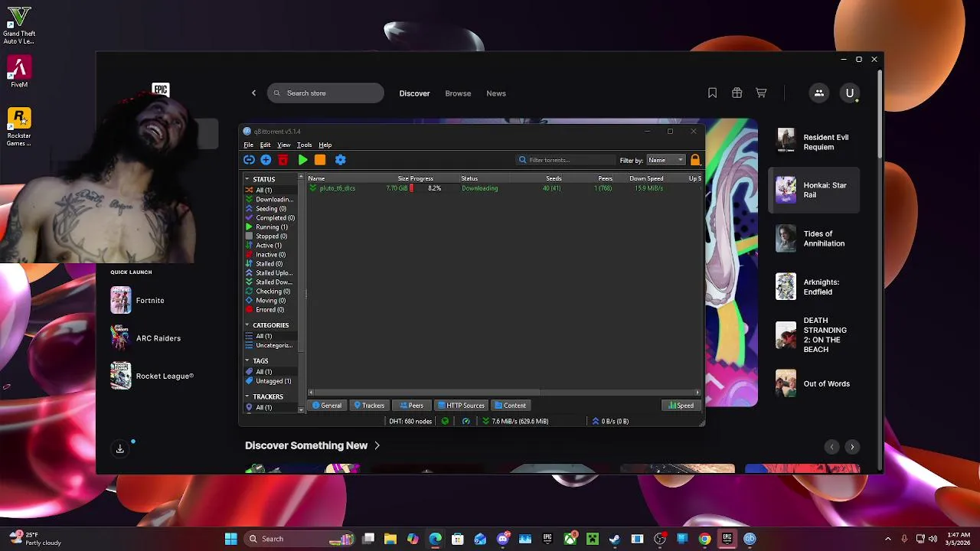This screenshot has height=551, width=980.
Task: Open the Content tab in qBittorrent
Action: [511, 406]
